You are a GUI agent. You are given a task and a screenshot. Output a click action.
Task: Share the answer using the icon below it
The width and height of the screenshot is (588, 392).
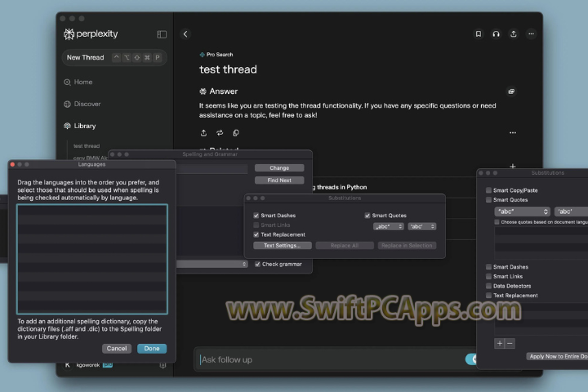click(x=203, y=133)
